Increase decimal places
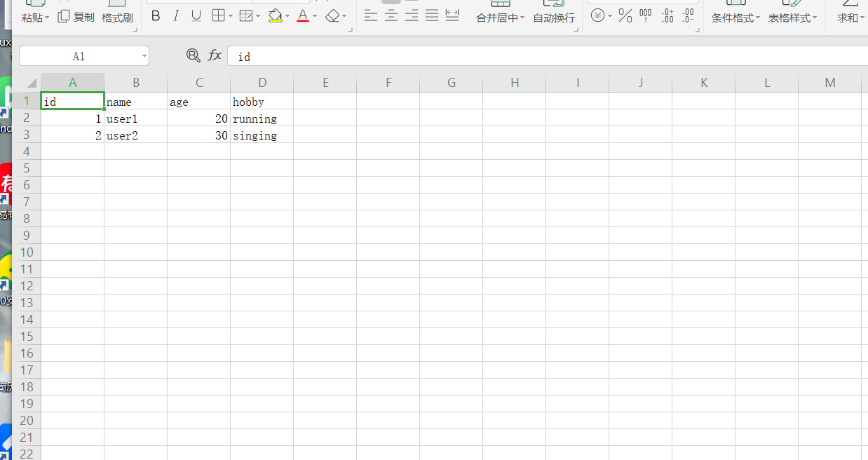The width and height of the screenshot is (868, 460). pos(667,15)
